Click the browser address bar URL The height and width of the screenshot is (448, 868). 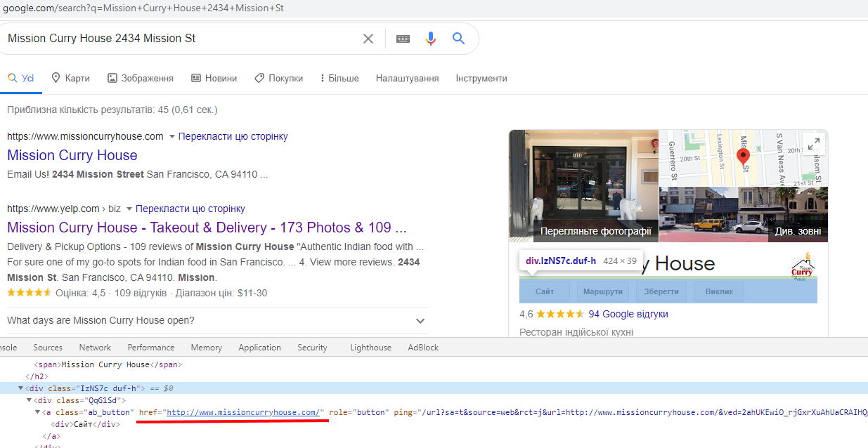tap(143, 8)
